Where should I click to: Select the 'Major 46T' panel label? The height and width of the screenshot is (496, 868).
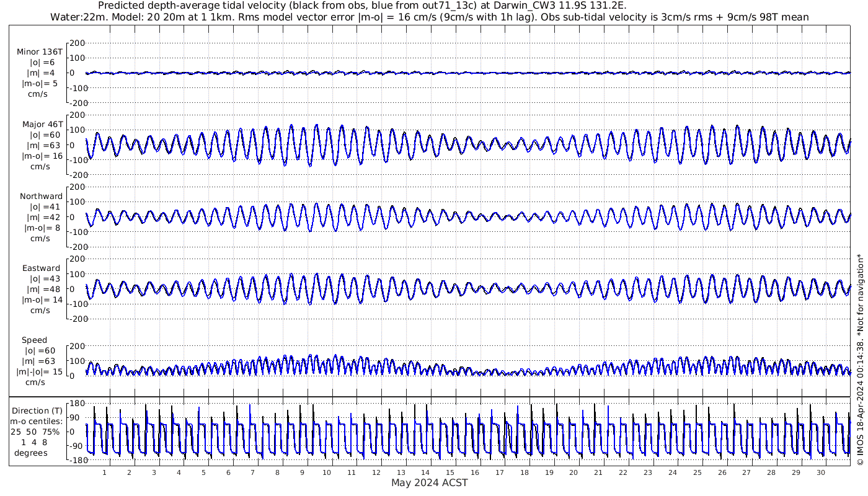click(42, 124)
